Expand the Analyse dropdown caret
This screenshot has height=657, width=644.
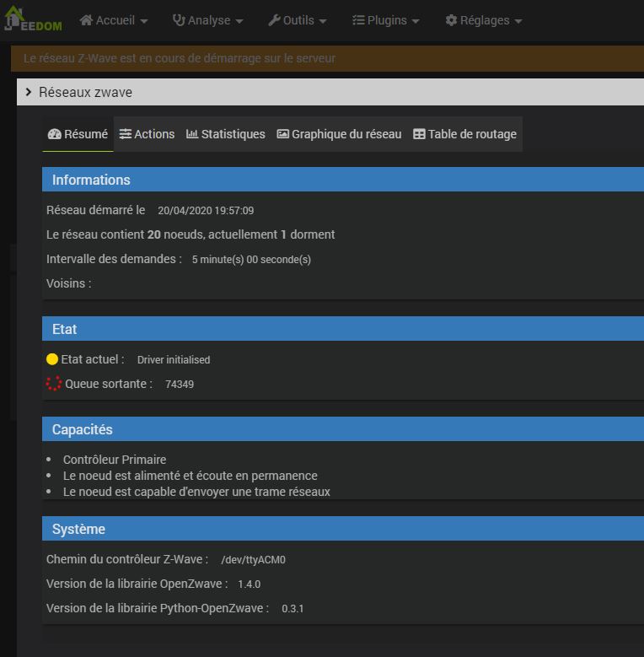tap(239, 21)
